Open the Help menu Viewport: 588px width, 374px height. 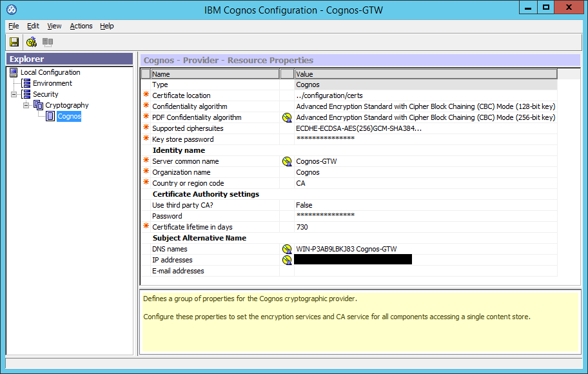pos(107,26)
